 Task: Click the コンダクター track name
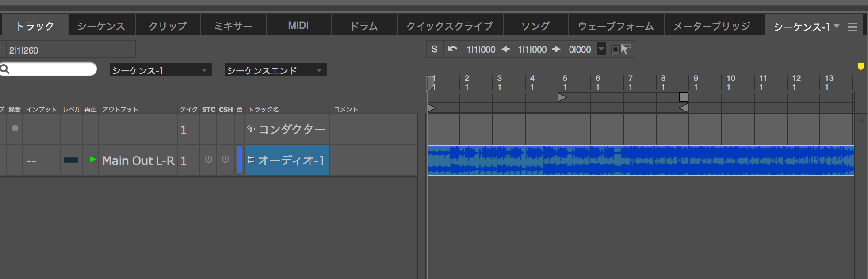(x=291, y=129)
